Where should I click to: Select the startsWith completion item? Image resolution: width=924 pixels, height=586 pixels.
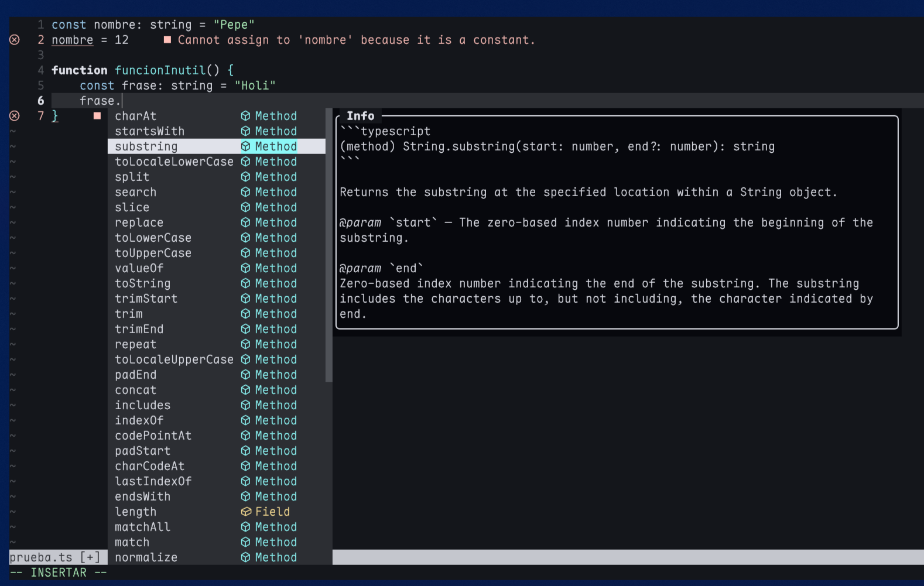pyautogui.click(x=149, y=131)
